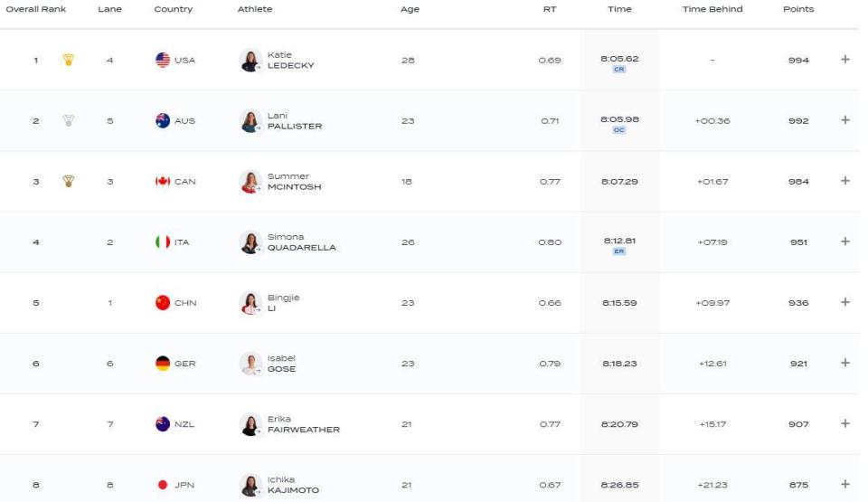
Task: Open Lani Pallister athlete link
Action: (x=295, y=121)
